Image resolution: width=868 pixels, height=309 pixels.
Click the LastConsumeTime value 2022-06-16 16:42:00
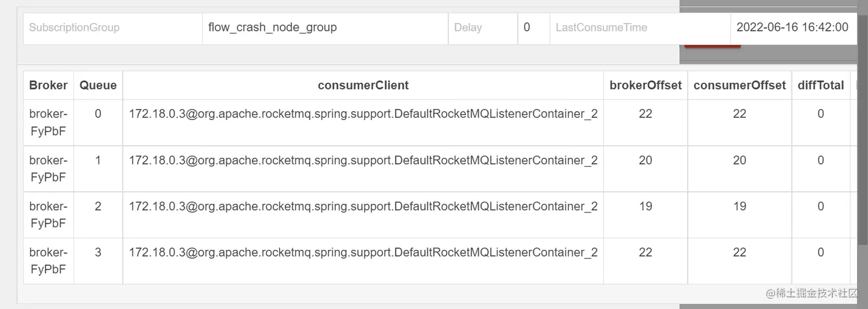point(792,28)
